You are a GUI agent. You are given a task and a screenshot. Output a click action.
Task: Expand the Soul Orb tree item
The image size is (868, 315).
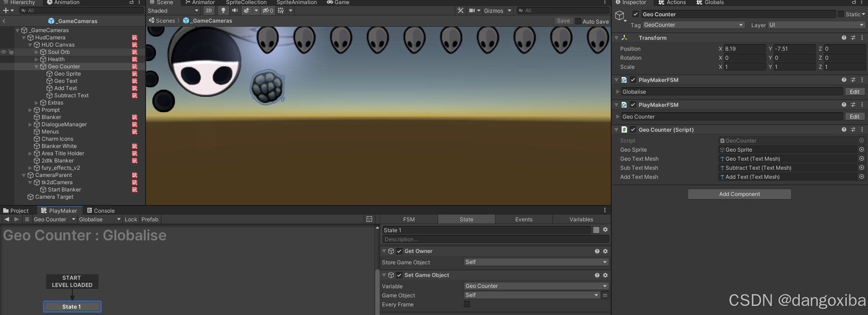click(x=37, y=52)
